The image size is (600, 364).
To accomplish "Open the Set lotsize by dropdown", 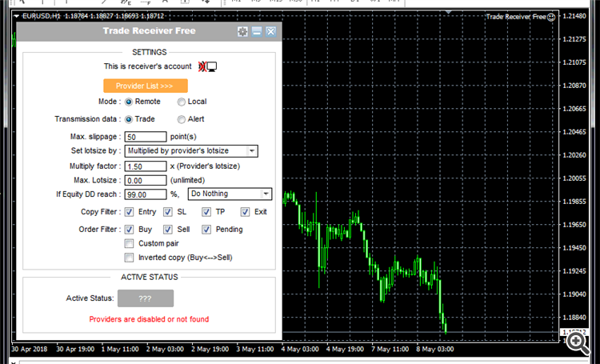I will [x=191, y=151].
